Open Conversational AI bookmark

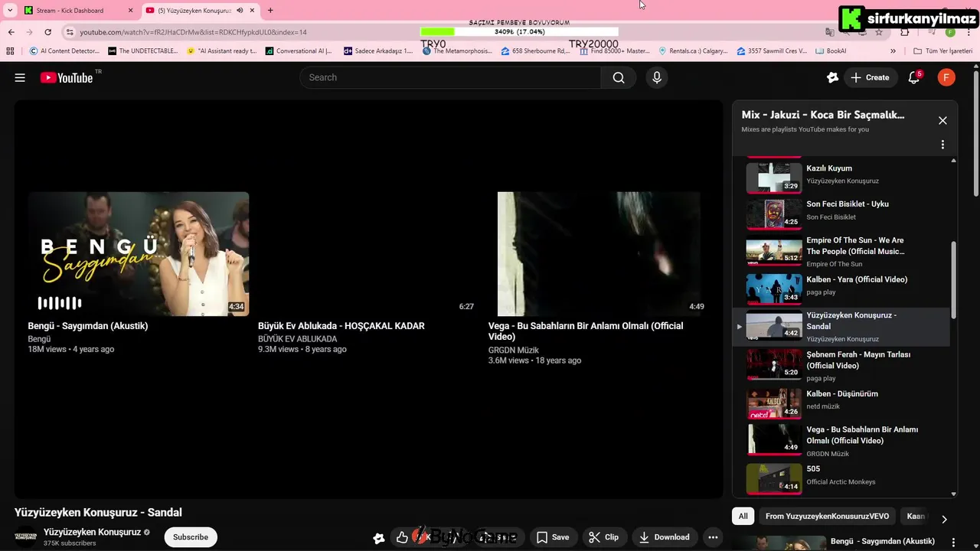(x=299, y=51)
